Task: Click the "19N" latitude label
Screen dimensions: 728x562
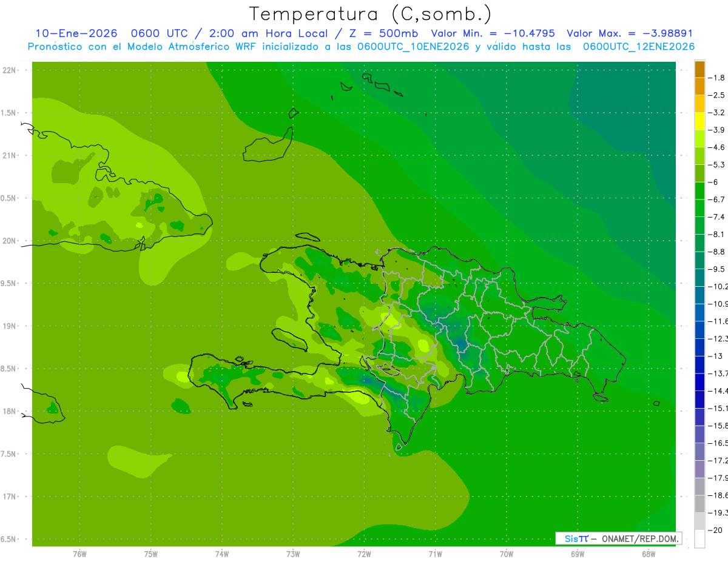Action: coord(10,326)
